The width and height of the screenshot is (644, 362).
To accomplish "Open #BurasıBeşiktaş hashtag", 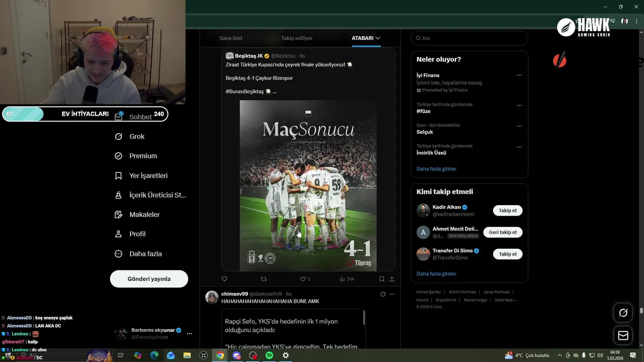I will [x=245, y=92].
